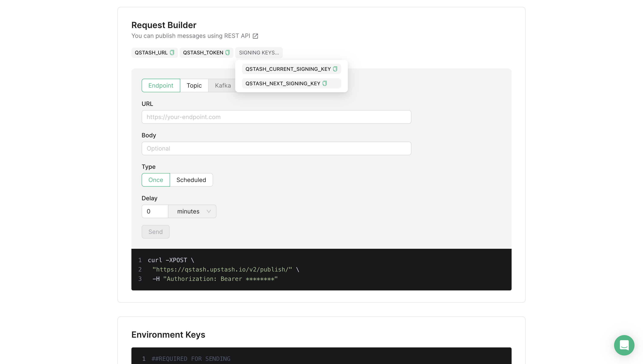643x364 pixels.
Task: Click the QSTASH_TOKEN copy icon
Action: [228, 53]
